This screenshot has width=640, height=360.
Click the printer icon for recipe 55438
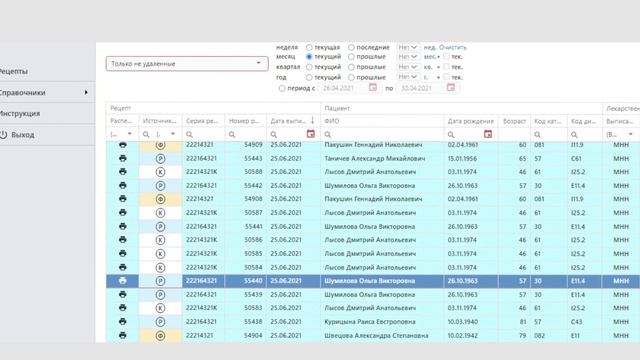pos(122,322)
